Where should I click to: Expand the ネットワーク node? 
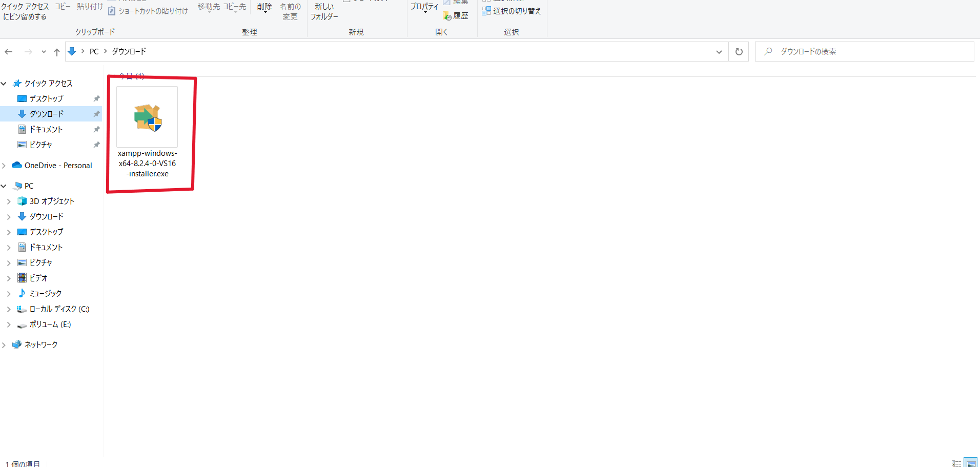point(4,345)
